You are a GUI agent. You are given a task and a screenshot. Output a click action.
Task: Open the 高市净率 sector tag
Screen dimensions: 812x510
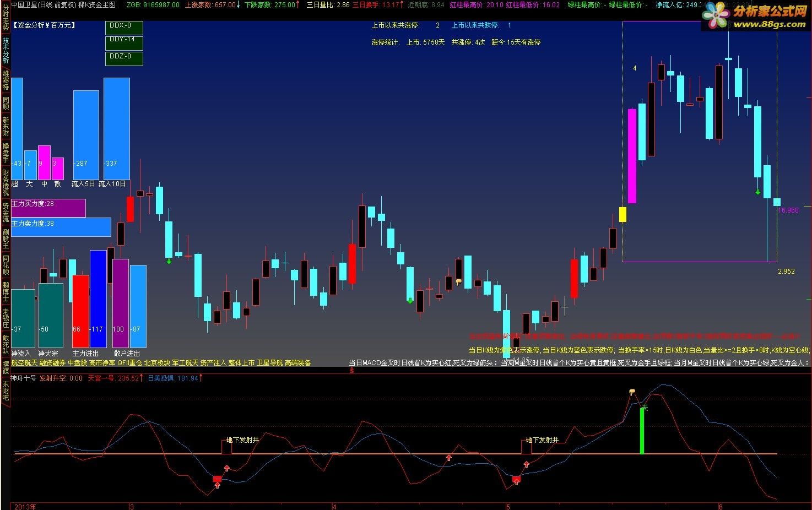click(102, 363)
